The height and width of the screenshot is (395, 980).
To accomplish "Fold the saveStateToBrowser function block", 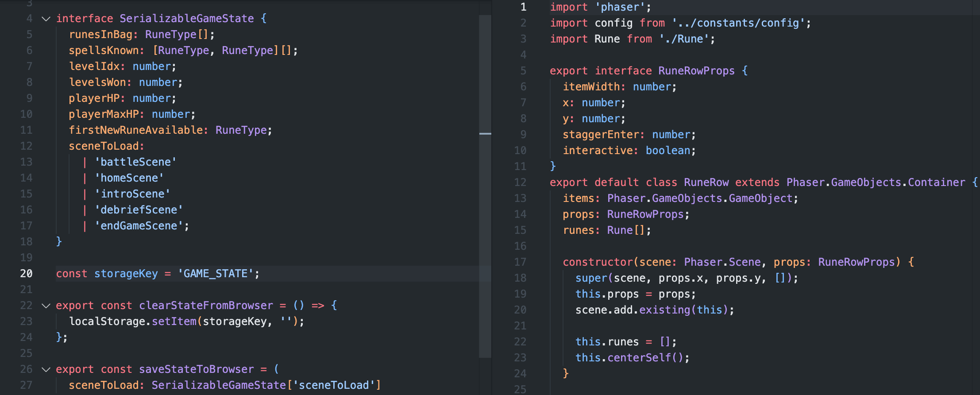I will pos(46,369).
